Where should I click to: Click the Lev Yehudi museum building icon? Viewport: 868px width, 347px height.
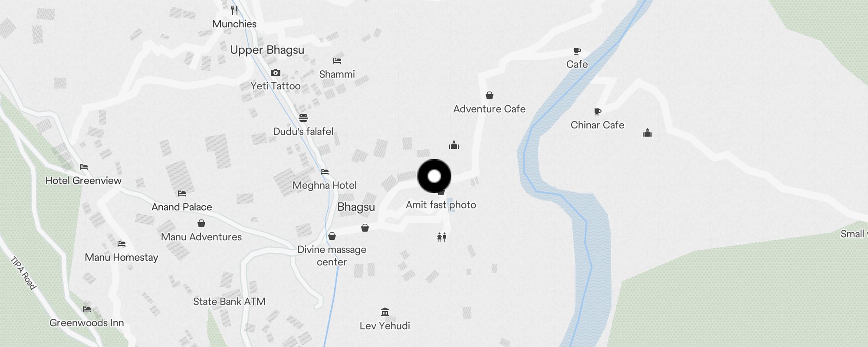(385, 312)
